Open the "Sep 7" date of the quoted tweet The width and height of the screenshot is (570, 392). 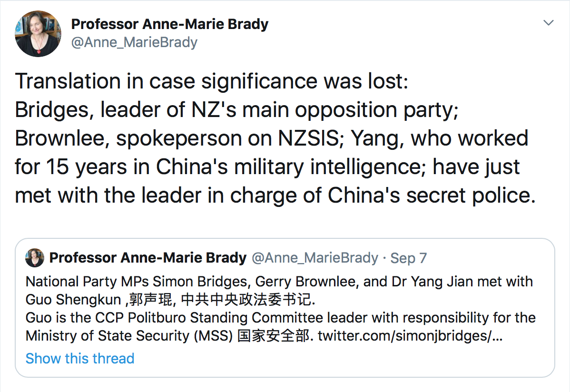408,258
